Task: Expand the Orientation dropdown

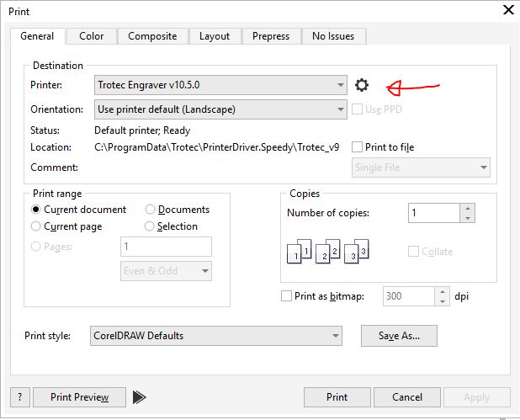Action: pos(340,109)
